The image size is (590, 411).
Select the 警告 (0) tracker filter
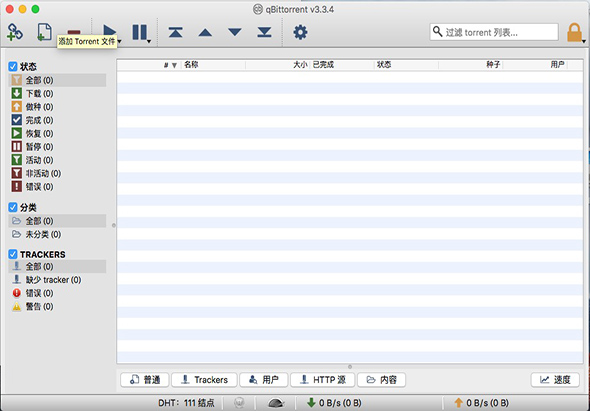(x=57, y=307)
